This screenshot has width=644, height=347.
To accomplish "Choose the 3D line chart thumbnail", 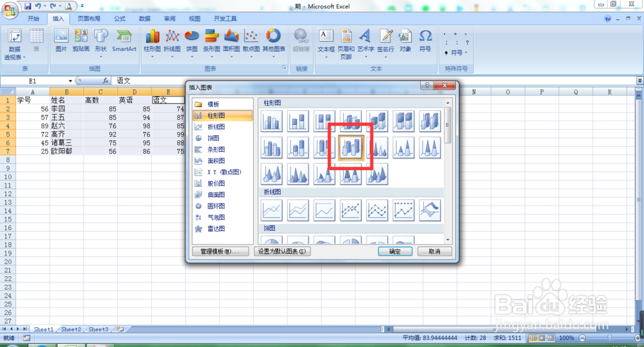I will click(430, 210).
